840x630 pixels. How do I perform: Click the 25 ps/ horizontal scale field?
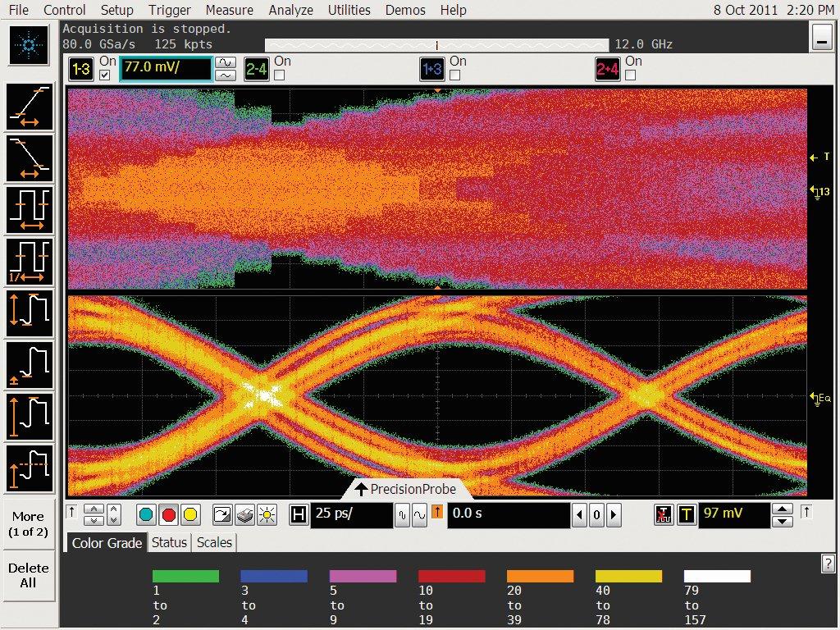[351, 515]
